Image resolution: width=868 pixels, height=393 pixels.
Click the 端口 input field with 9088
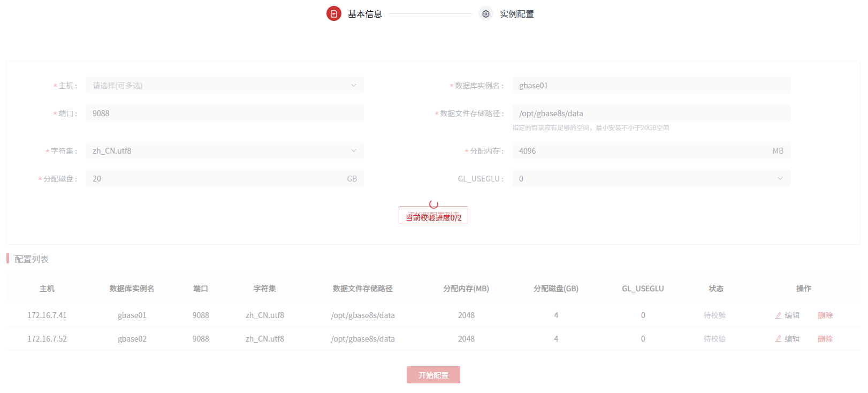pos(224,114)
